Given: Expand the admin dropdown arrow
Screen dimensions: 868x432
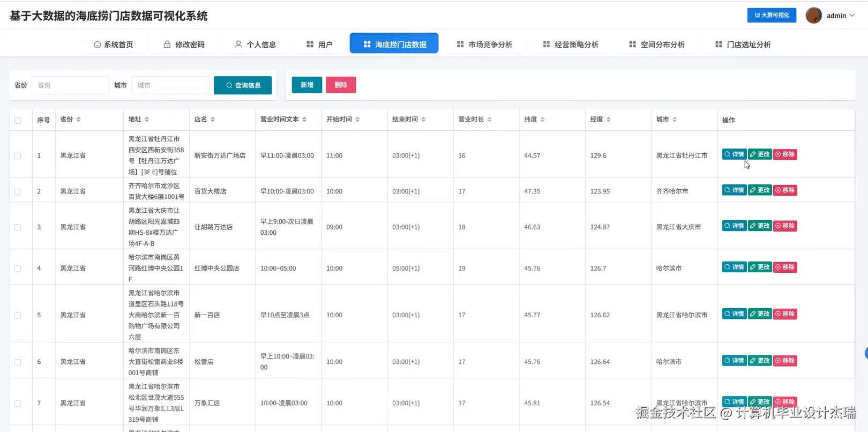Looking at the screenshot, I should pyautogui.click(x=852, y=16).
